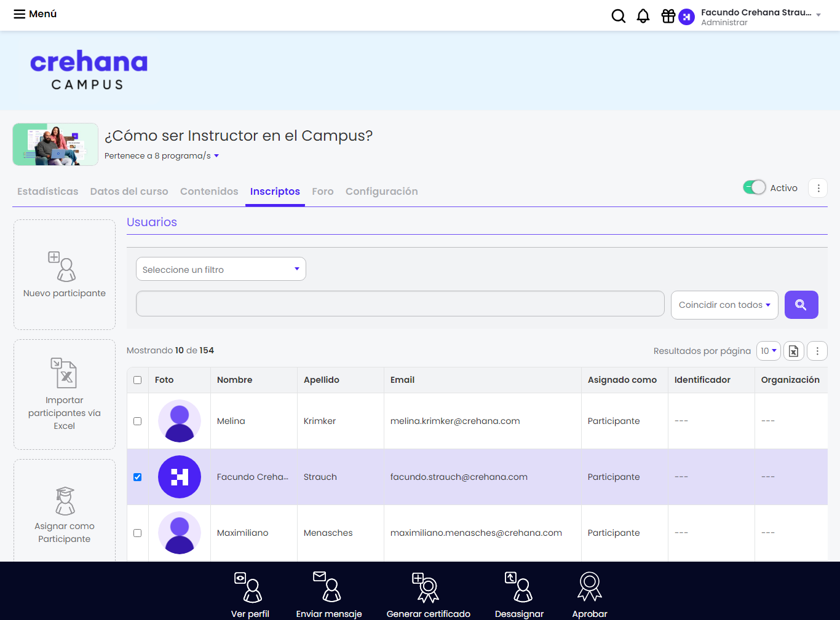Click the course thumbnail image

[x=55, y=144]
